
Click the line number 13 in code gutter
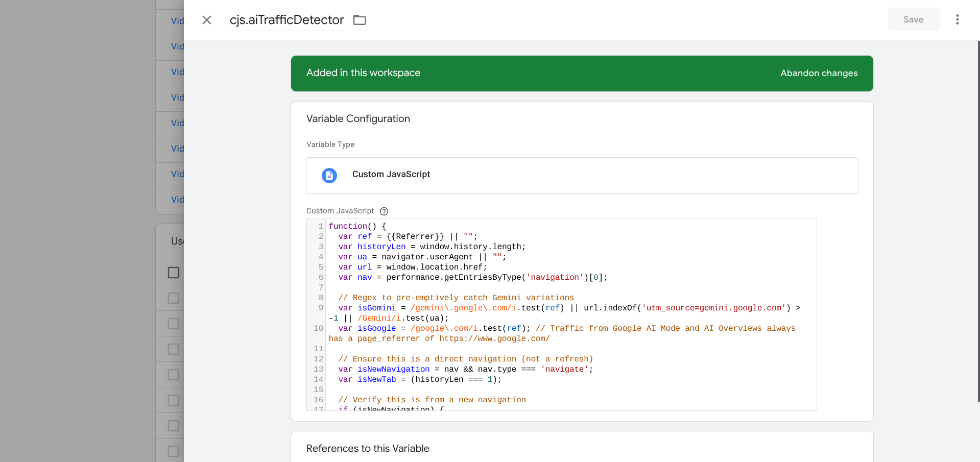tap(318, 369)
